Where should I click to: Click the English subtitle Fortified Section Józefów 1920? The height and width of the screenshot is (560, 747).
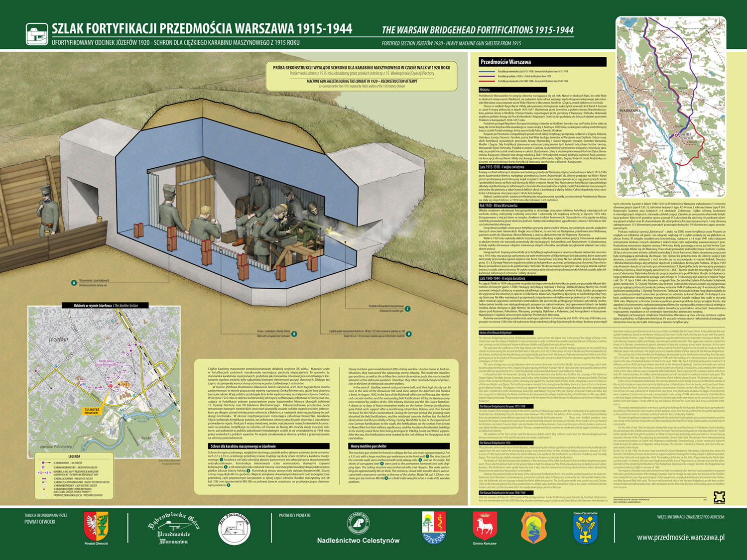tap(451, 43)
